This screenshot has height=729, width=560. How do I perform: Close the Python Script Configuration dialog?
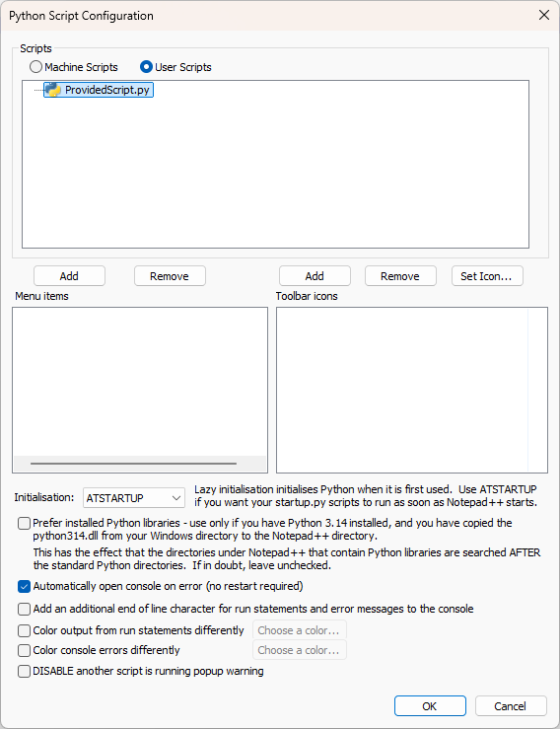click(544, 16)
